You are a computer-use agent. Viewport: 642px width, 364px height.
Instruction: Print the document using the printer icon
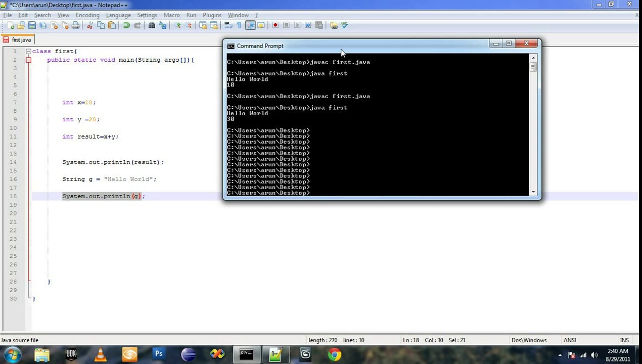(x=75, y=25)
